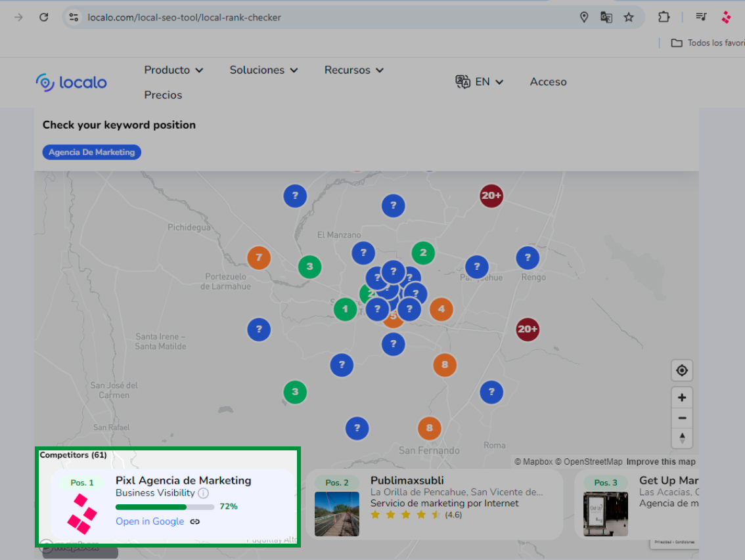
Task: Zoom out of the map with minus
Action: coord(682,418)
